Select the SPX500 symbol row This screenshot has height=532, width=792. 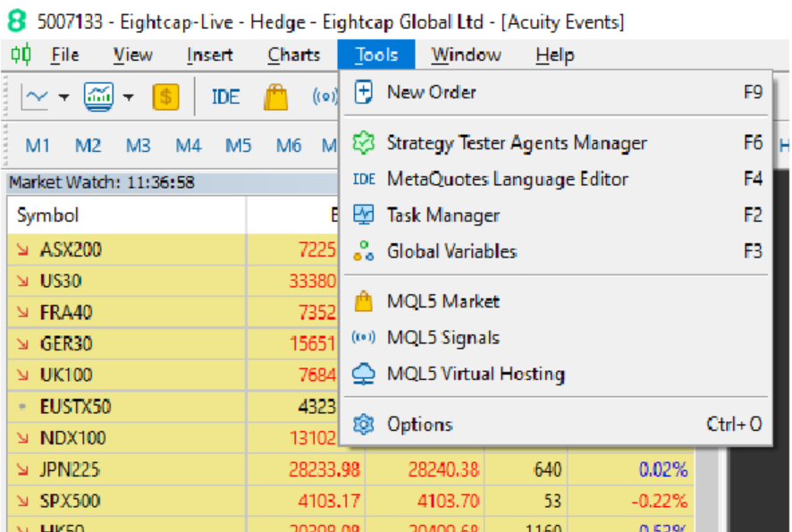pos(351,501)
